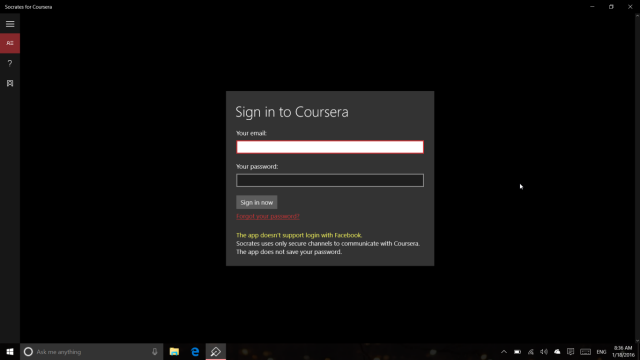This screenshot has height=360, width=640.
Task: Click the Your password input field
Action: [330, 180]
